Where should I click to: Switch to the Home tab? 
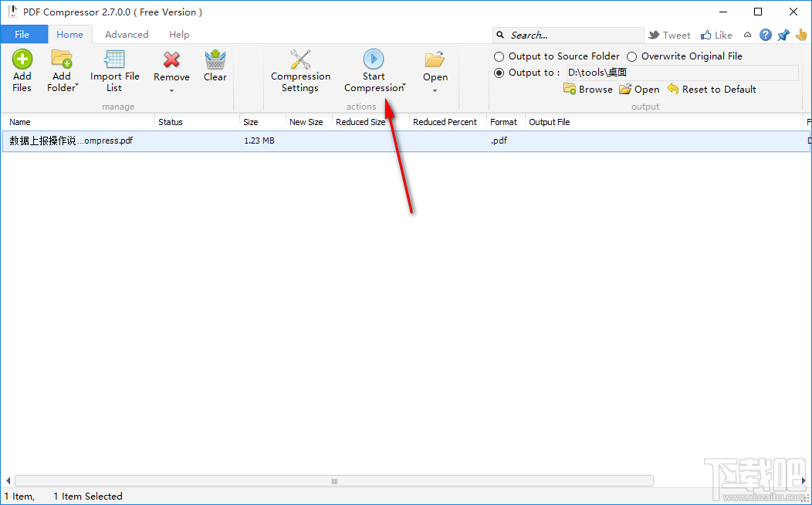tap(70, 34)
